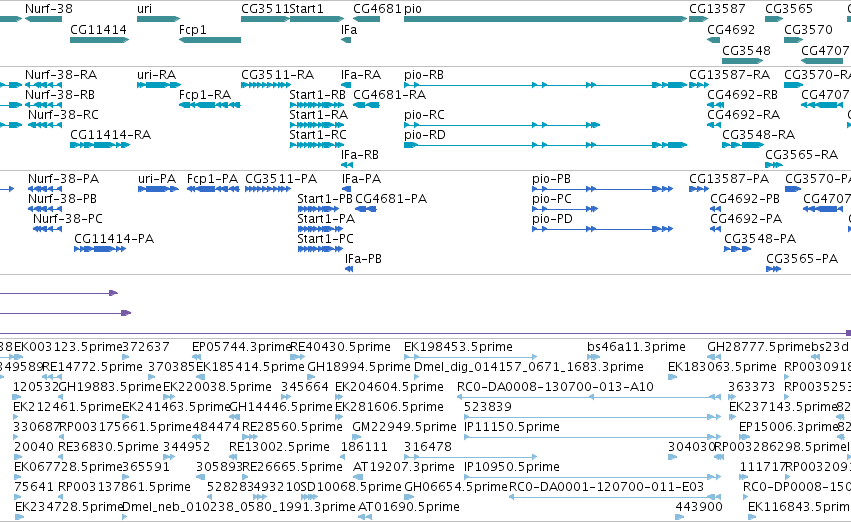The width and height of the screenshot is (851, 522).
Task: Select the Nurf-38-RB transcript label
Action: click(x=60, y=95)
